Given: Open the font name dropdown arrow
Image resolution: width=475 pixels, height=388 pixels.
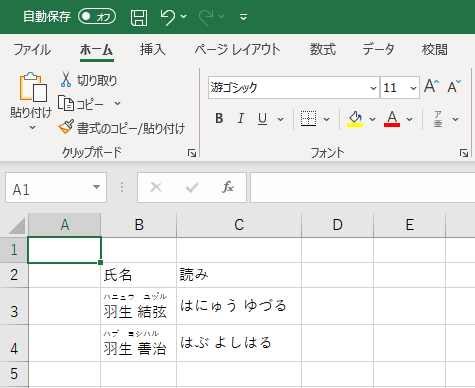Looking at the screenshot, I should click(x=373, y=88).
